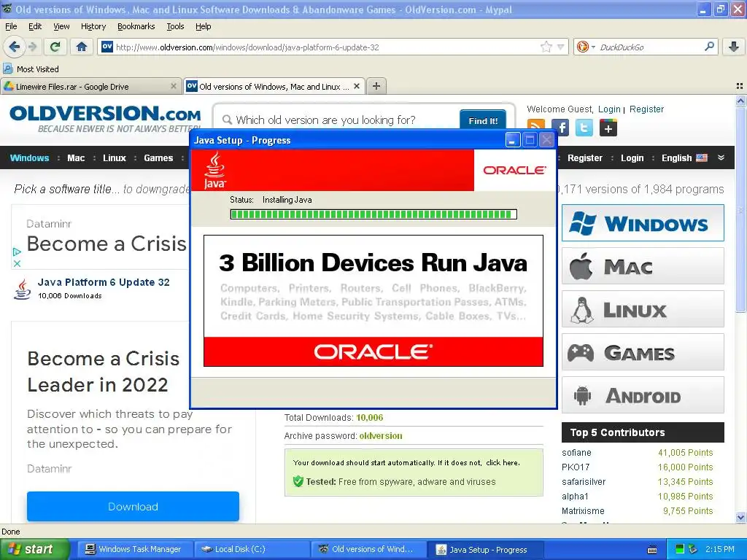Reload the page with the refresh icon
Viewport: 747px width, 560px height.
click(55, 47)
